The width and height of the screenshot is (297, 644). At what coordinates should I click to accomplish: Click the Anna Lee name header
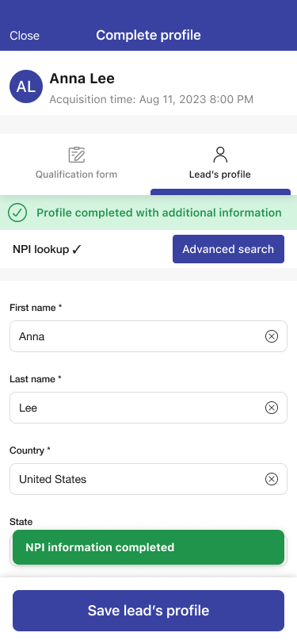click(x=82, y=79)
